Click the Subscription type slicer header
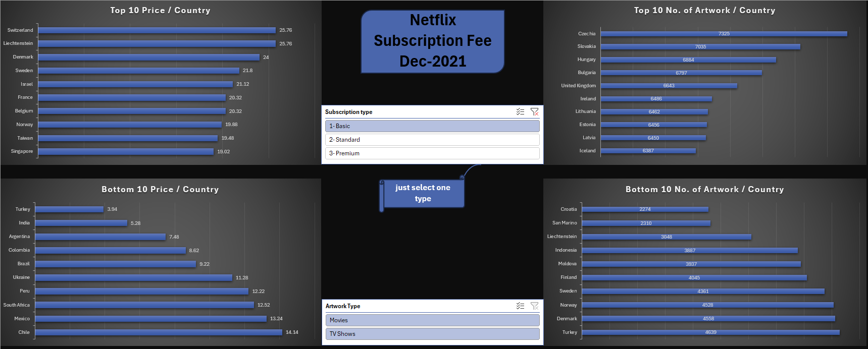868x349 pixels. pos(349,112)
